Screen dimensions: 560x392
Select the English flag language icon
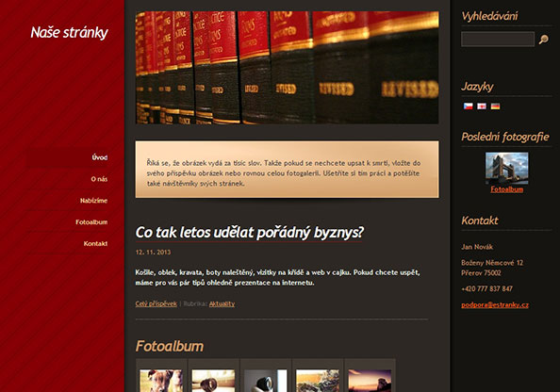tap(482, 106)
